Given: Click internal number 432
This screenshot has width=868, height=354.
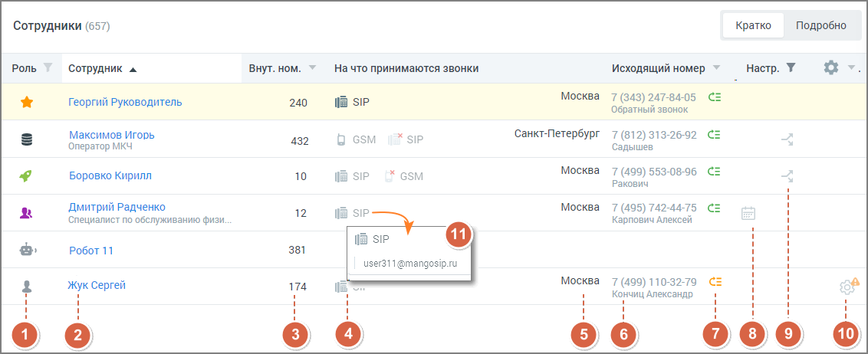Looking at the screenshot, I should (x=300, y=141).
